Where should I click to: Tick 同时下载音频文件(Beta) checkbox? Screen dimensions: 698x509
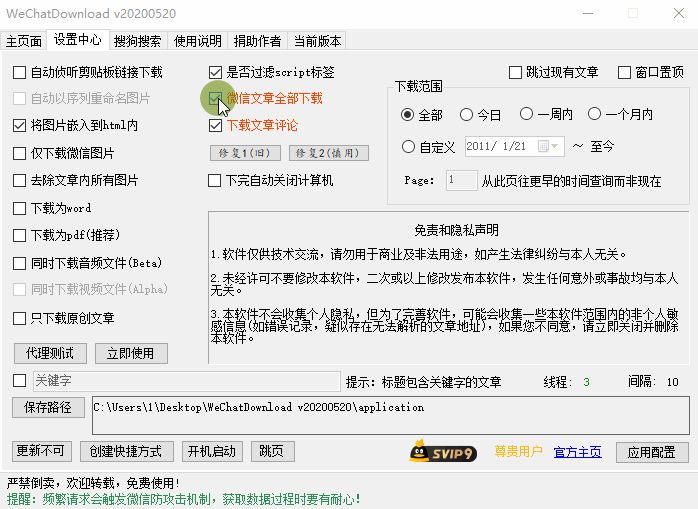[x=20, y=263]
